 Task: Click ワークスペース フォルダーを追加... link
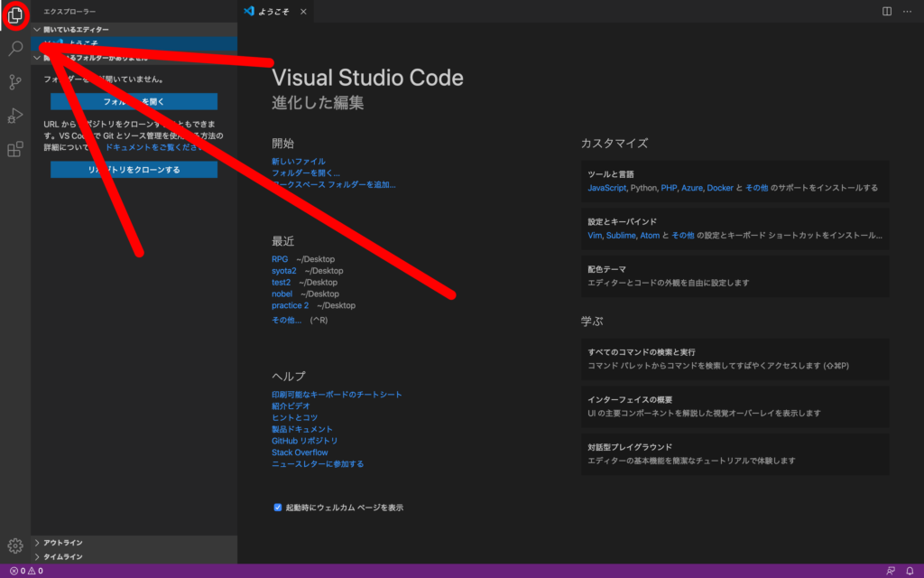click(334, 184)
